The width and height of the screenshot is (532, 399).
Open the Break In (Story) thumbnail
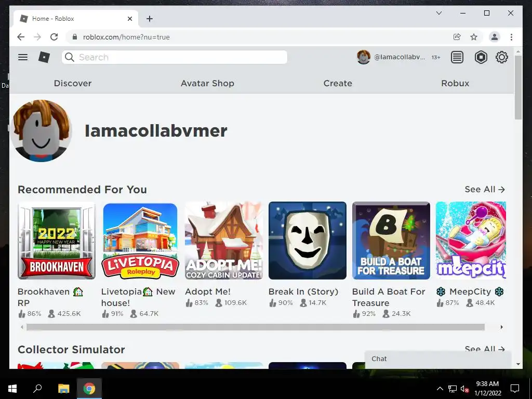click(308, 241)
